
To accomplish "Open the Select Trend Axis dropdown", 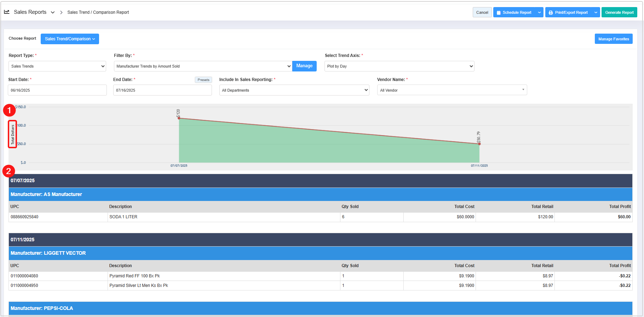I will pyautogui.click(x=399, y=66).
